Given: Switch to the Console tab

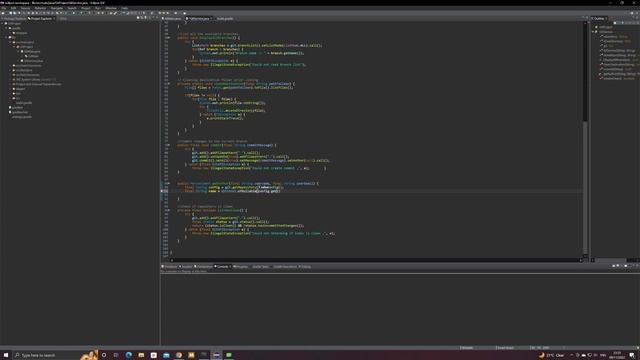Looking at the screenshot, I should coord(222,267).
